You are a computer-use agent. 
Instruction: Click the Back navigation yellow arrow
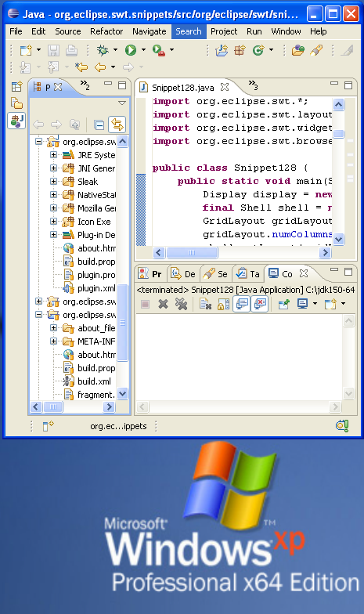coord(100,67)
